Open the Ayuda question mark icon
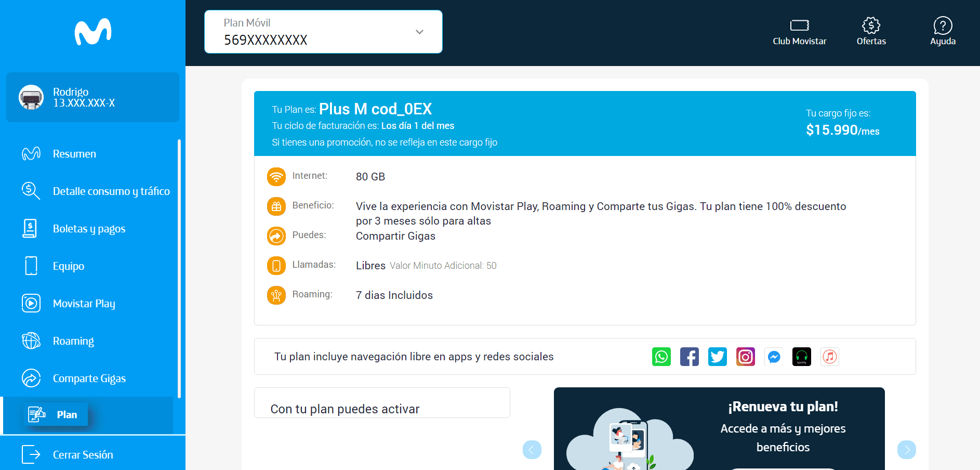The image size is (980, 470). pyautogui.click(x=943, y=25)
